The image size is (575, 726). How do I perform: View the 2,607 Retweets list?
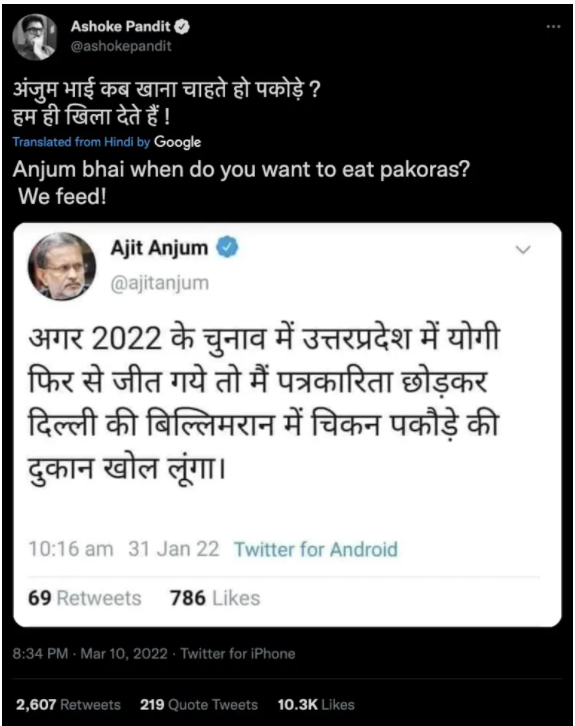(x=68, y=705)
